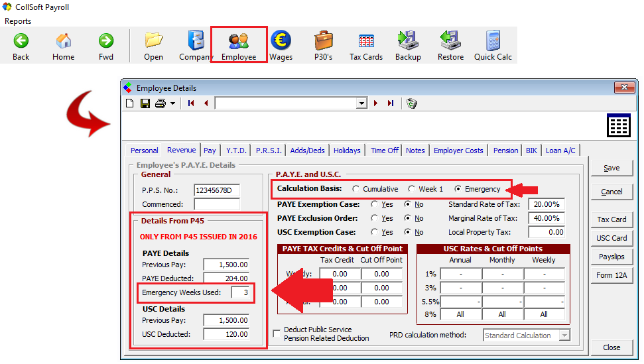Enable Deduct Public Service Pension checkbox
Image resolution: width=644 pixels, height=364 pixels.
coord(277,334)
